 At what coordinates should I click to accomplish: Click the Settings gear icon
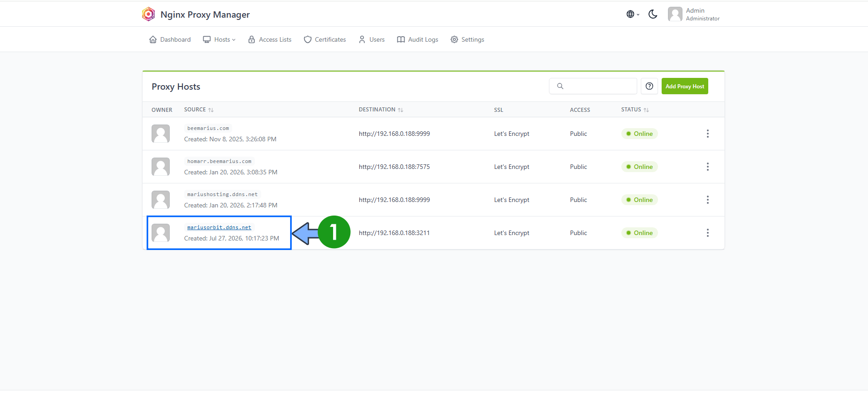(x=454, y=39)
